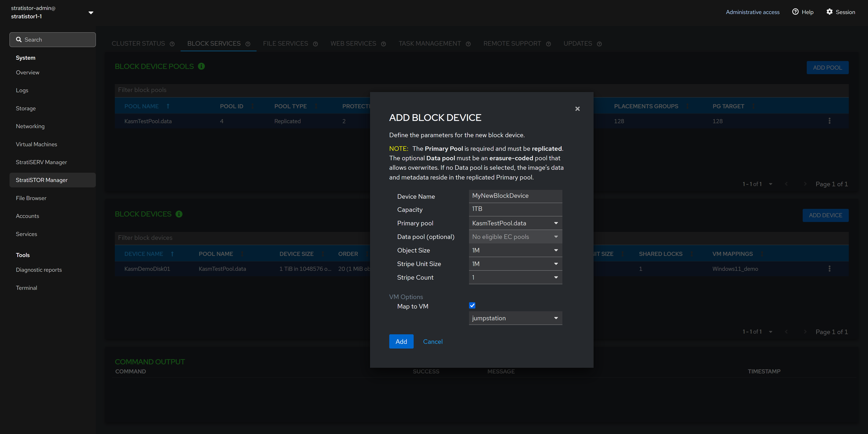Switch to the File Services tab
Image resolution: width=868 pixels, height=434 pixels.
point(285,43)
